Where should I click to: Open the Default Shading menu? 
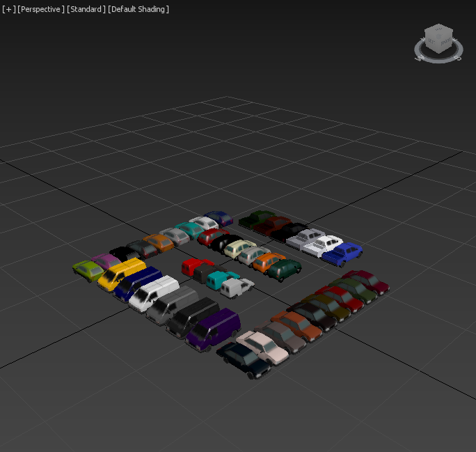[x=138, y=9]
